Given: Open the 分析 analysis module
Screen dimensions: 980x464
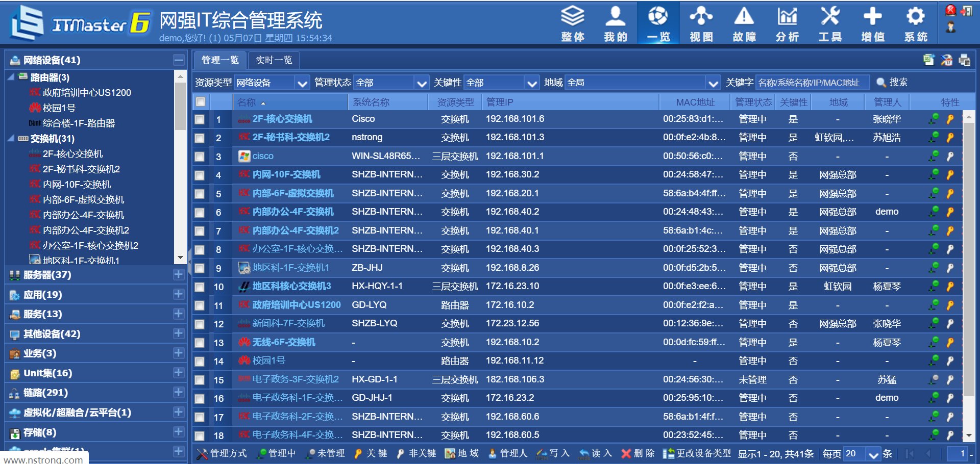Looking at the screenshot, I should click(x=787, y=23).
